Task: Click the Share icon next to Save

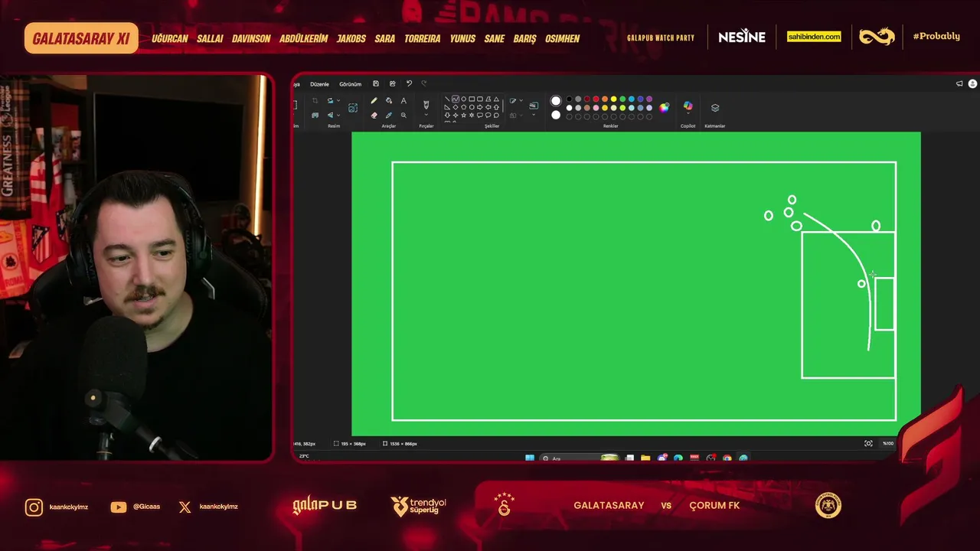Action: (393, 84)
